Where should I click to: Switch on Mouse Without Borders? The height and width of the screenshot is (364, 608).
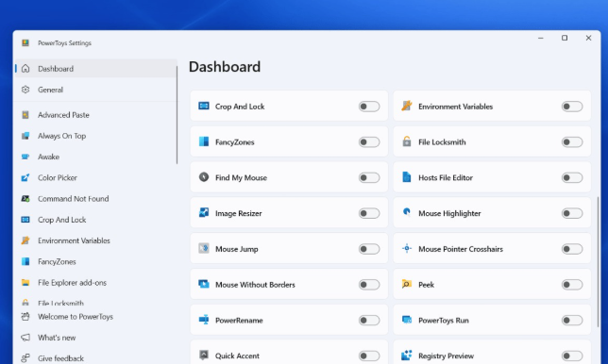click(x=369, y=284)
